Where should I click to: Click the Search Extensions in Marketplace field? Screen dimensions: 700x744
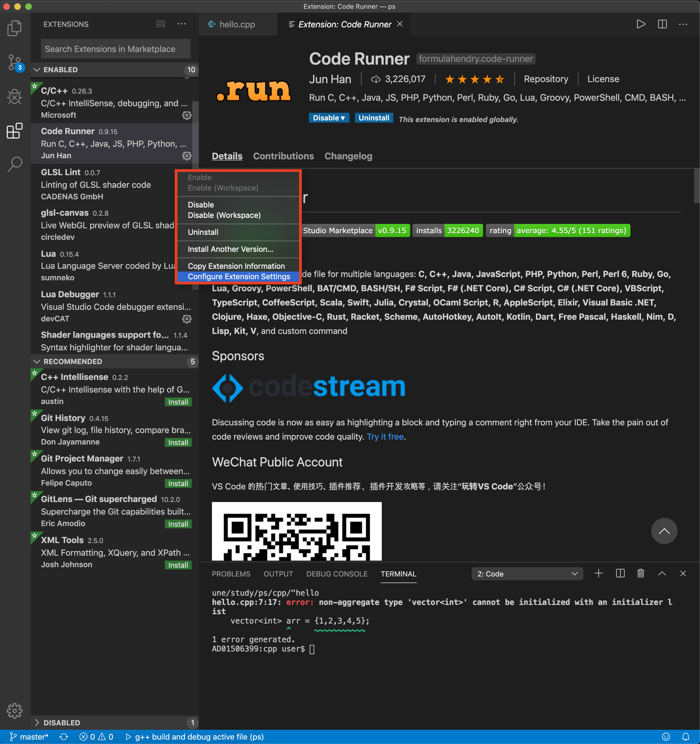click(x=115, y=49)
